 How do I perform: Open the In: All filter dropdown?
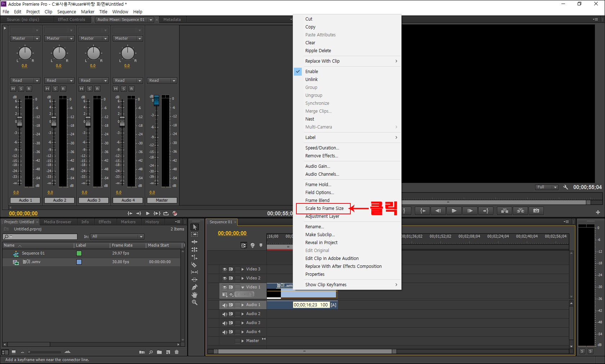(x=117, y=237)
